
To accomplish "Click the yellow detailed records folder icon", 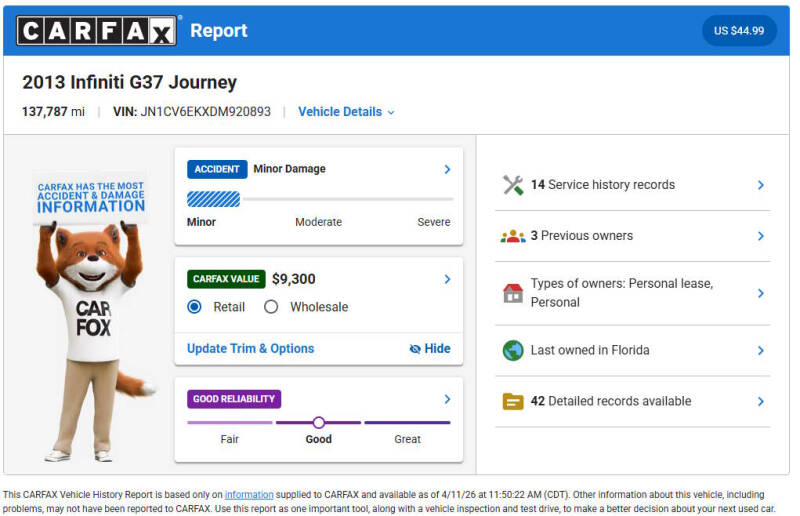I will (x=513, y=401).
